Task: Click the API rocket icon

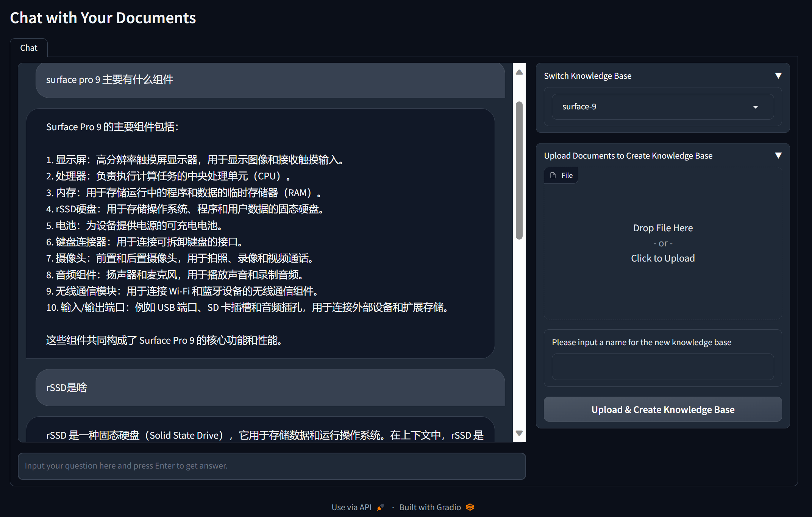Action: point(381,507)
